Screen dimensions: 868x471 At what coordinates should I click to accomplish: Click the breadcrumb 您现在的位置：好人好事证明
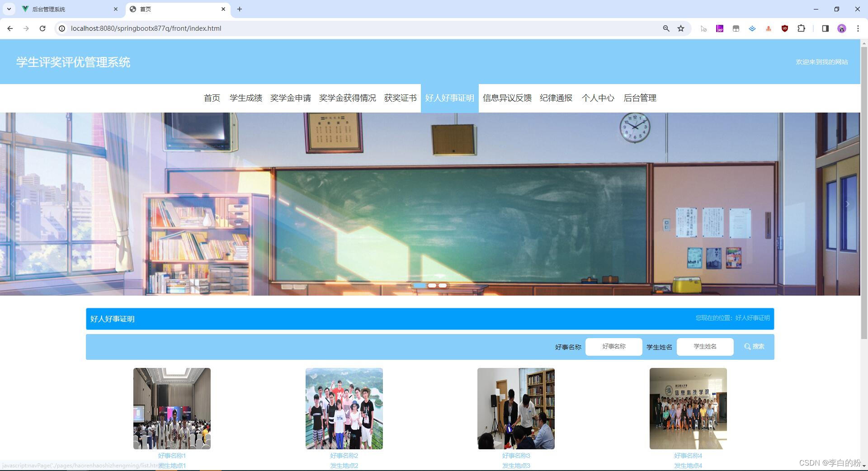[732, 318]
